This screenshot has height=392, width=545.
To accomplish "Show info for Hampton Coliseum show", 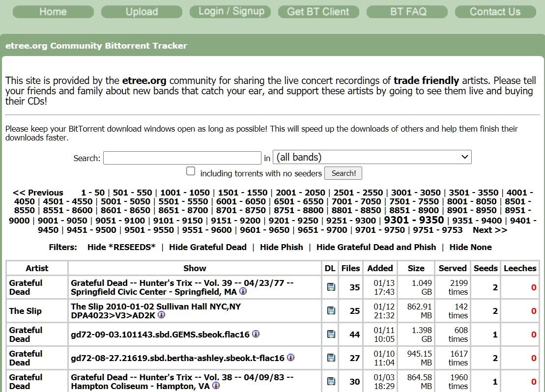I will click(x=216, y=386).
